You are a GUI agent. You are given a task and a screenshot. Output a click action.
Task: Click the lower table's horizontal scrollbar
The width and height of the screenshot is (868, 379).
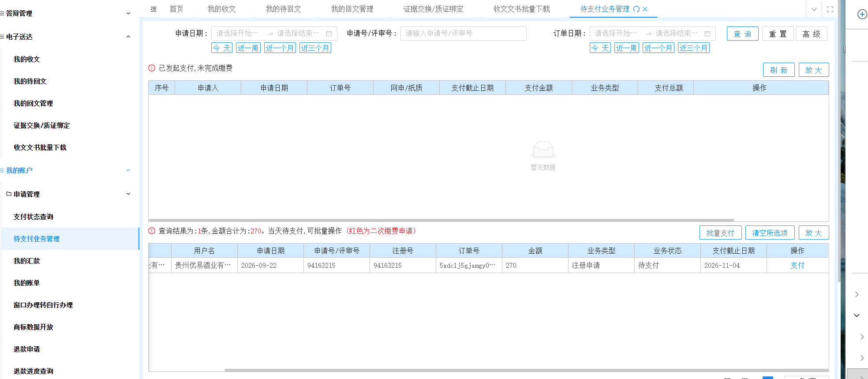point(527,370)
